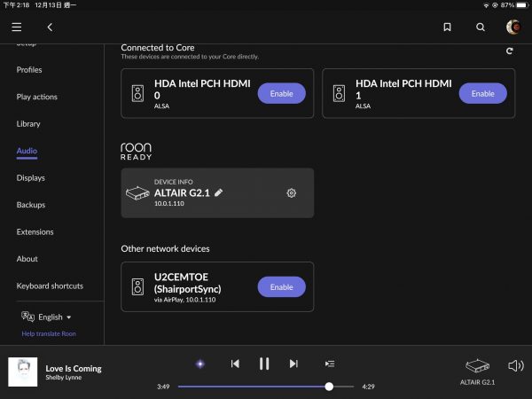Open ALTAIR G2.1 settings gear
This screenshot has width=532, height=399.
[291, 193]
